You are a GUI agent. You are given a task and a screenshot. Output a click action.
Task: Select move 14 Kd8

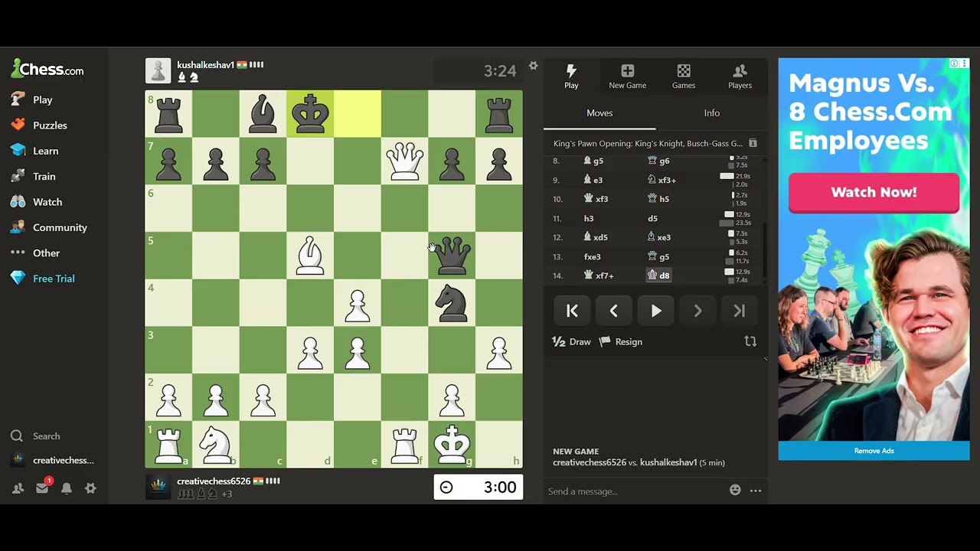658,275
